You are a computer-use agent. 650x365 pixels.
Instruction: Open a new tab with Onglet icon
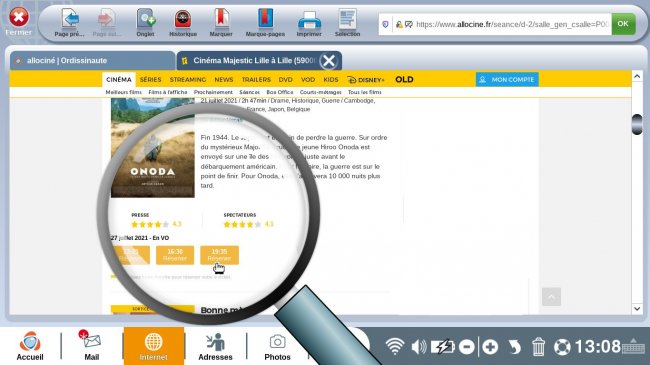[x=146, y=19]
